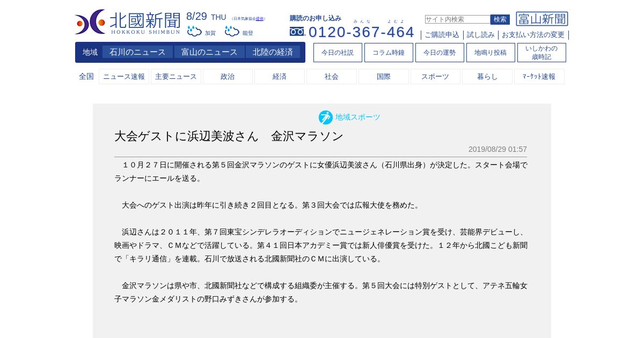Go to 社会 section
Screen dimensions: 644x338
coord(332,77)
